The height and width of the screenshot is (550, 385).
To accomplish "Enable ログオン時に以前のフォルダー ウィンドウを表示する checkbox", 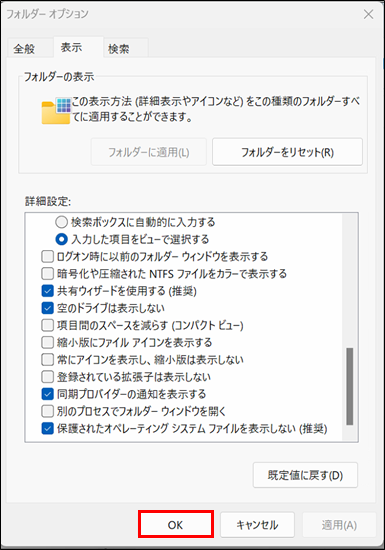I will coord(47,256).
